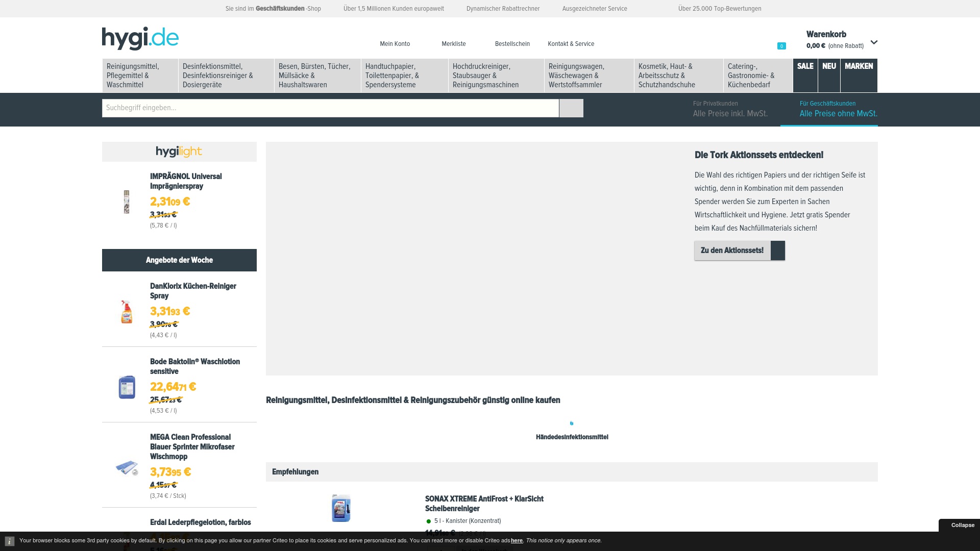Open the hygilight logo banner
980x551 pixels.
(x=179, y=152)
